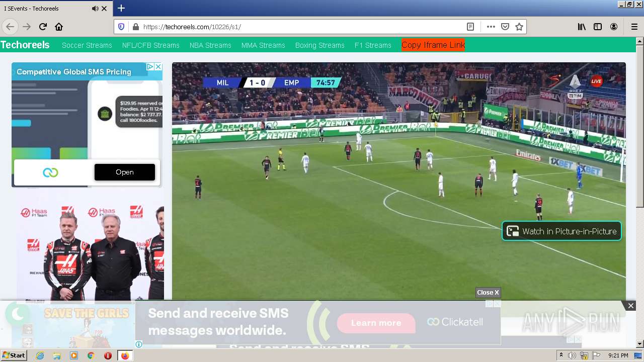This screenshot has width=644, height=362.
Task: Click scrollbar down arrow
Action: tap(640, 344)
